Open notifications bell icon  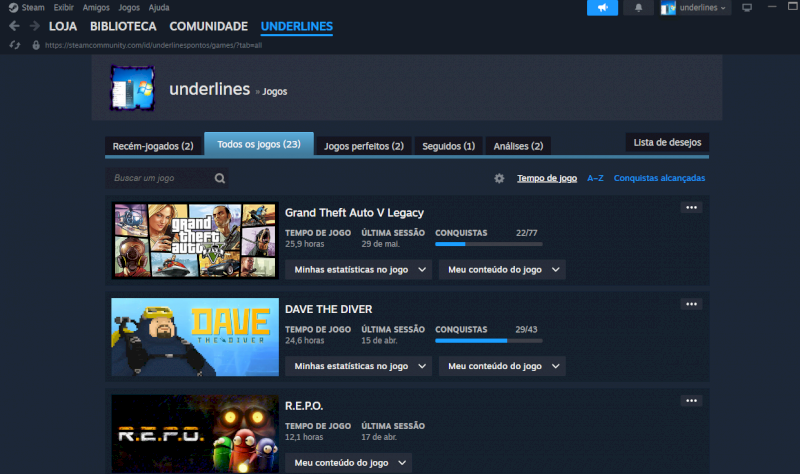click(x=639, y=8)
